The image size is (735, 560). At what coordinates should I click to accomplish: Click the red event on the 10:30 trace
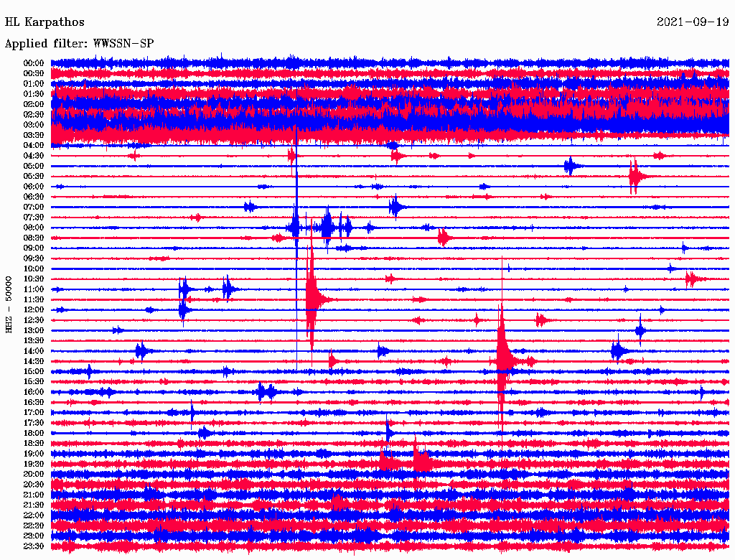692,279
